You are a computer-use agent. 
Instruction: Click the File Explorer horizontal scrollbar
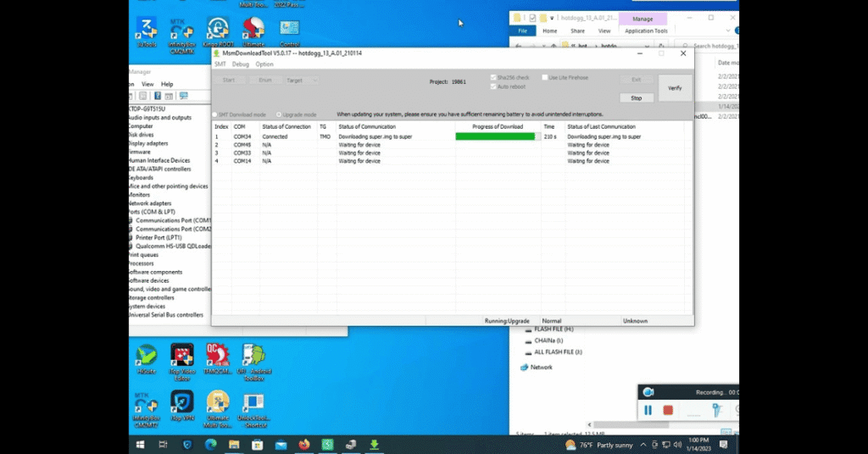point(631,424)
